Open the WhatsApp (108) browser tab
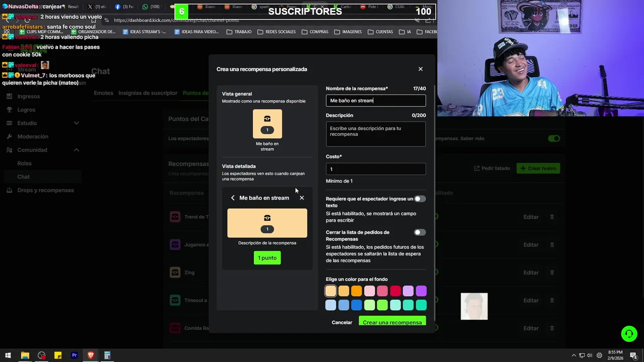The image size is (644, 362). point(151,7)
